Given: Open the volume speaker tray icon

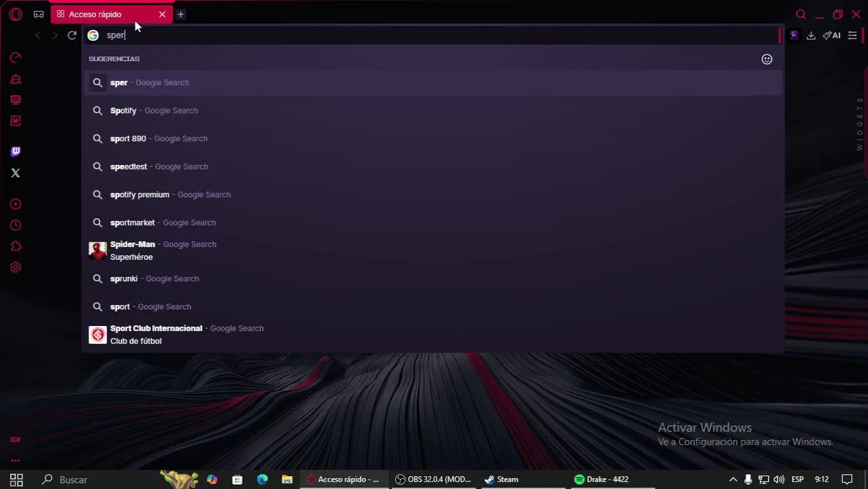Looking at the screenshot, I should pos(778,479).
